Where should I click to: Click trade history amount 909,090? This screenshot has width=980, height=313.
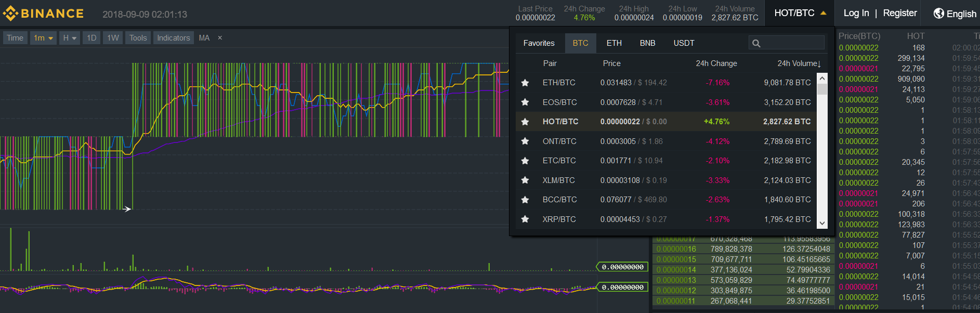point(911,79)
